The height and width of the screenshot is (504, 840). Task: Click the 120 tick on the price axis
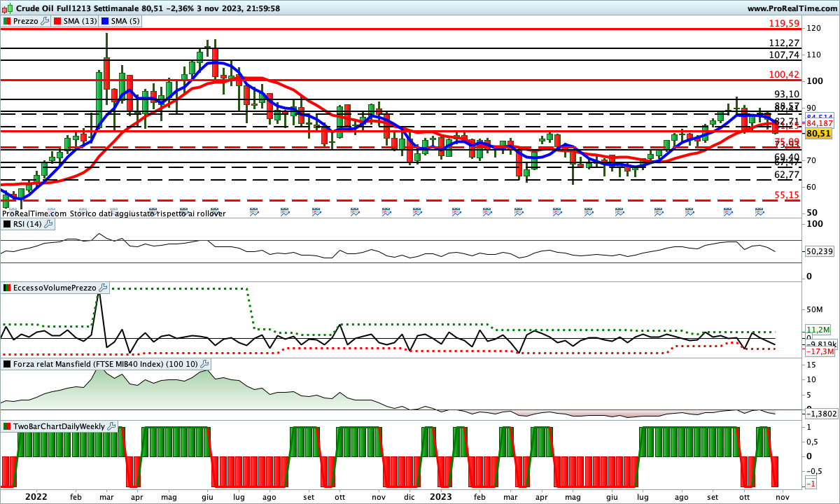[814, 29]
